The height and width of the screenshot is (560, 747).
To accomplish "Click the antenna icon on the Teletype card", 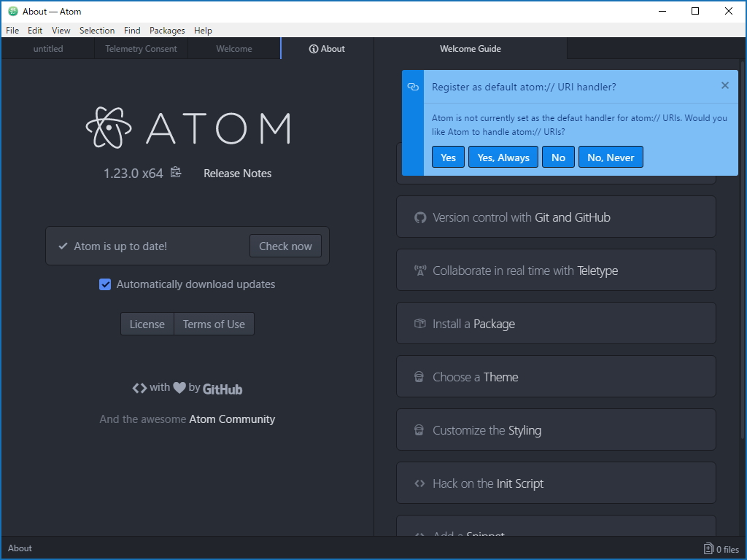I will [419, 269].
